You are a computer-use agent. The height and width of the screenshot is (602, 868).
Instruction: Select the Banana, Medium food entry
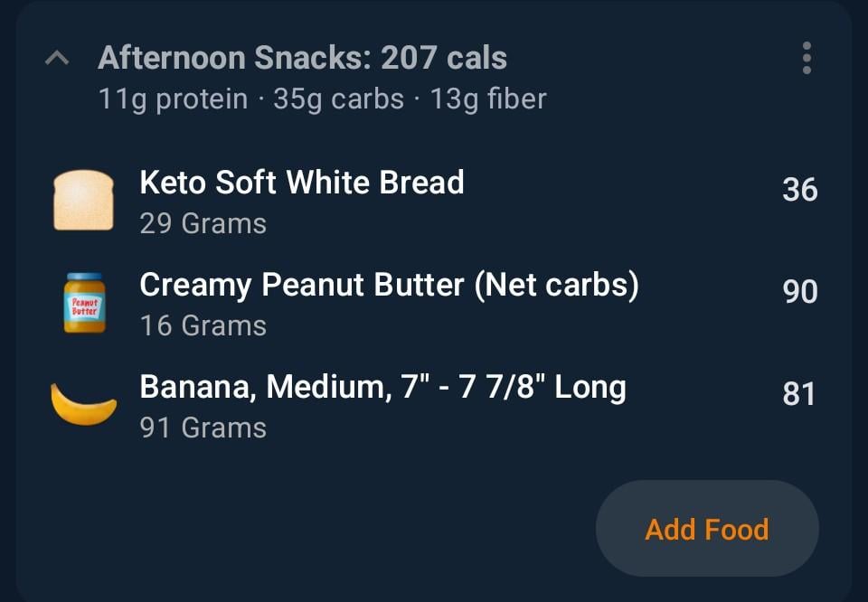[382, 388]
